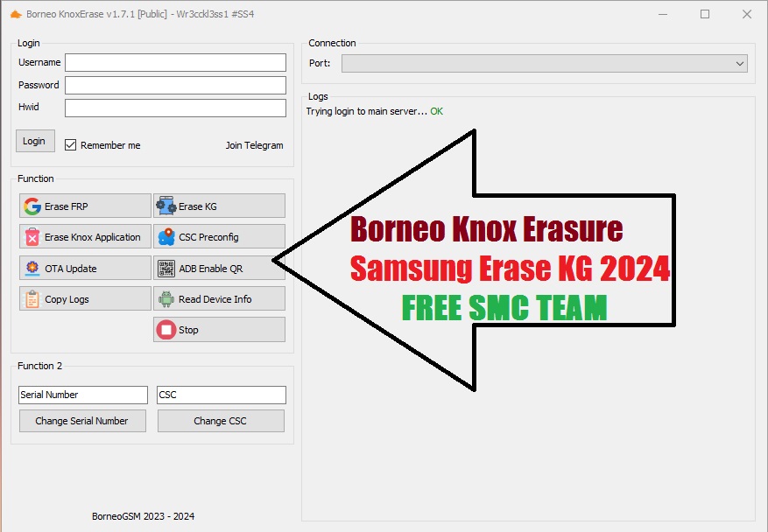The image size is (768, 532).
Task: Focus the Hwid input field
Action: 175,108
